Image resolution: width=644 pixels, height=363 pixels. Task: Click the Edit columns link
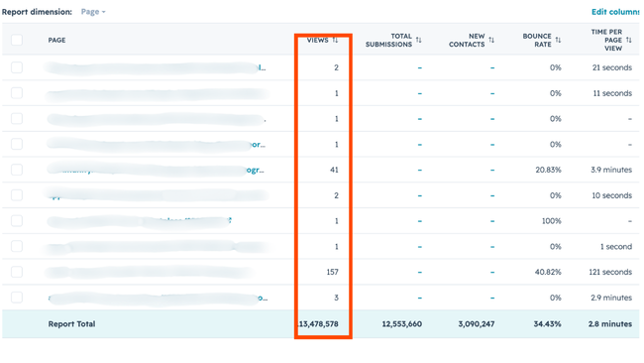(x=615, y=12)
